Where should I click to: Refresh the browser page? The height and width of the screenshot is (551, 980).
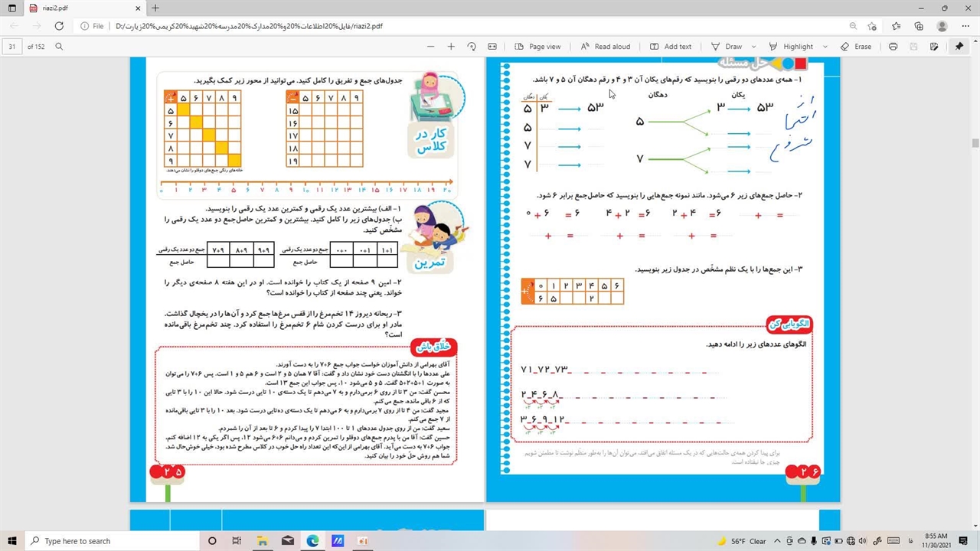(58, 26)
